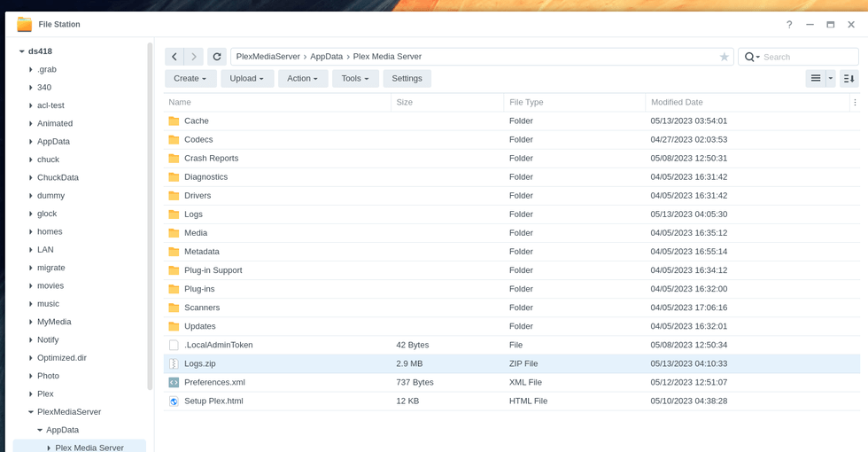Add current path to favorites with star

[x=725, y=57]
